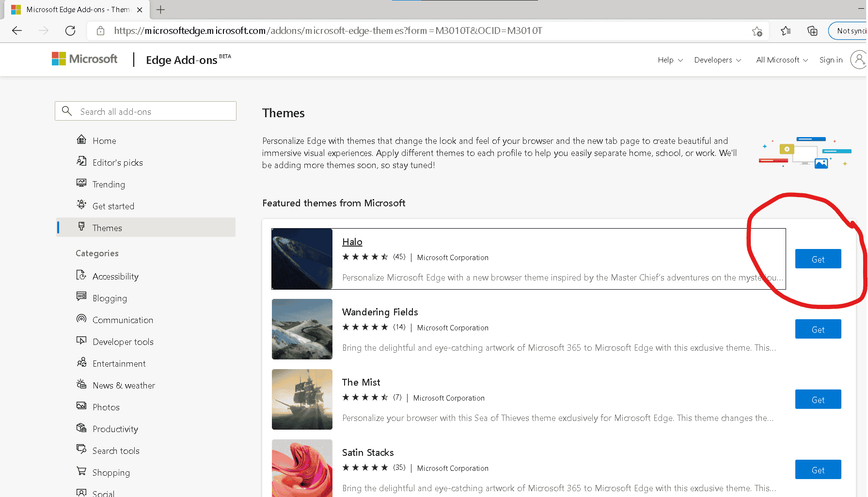Open the Collections icon in toolbar
868x497 pixels.
[x=812, y=31]
